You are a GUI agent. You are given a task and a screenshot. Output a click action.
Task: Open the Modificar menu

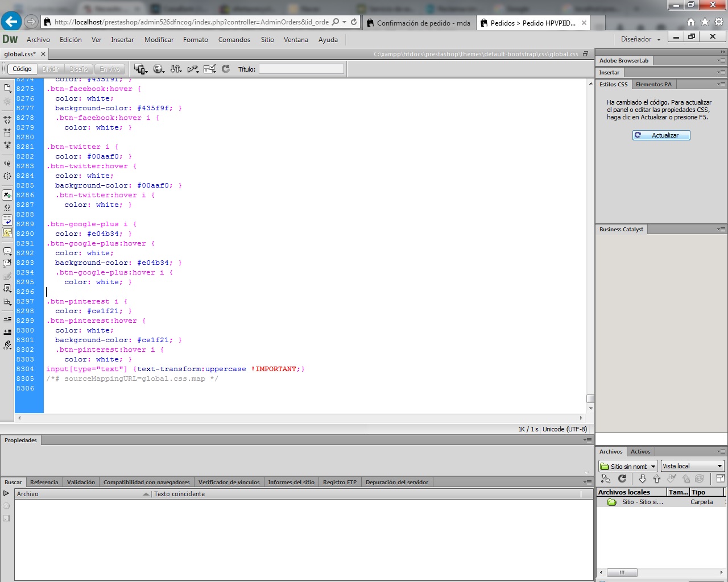(159, 40)
